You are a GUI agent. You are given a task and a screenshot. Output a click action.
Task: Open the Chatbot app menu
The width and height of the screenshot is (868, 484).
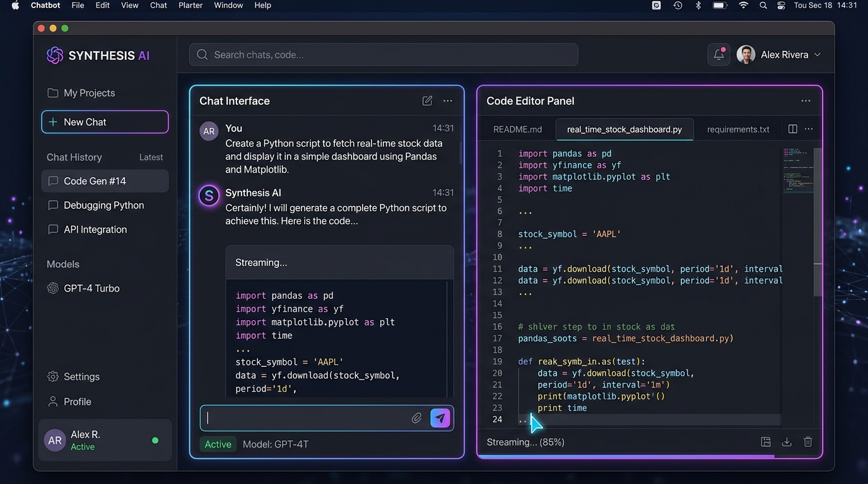click(45, 5)
